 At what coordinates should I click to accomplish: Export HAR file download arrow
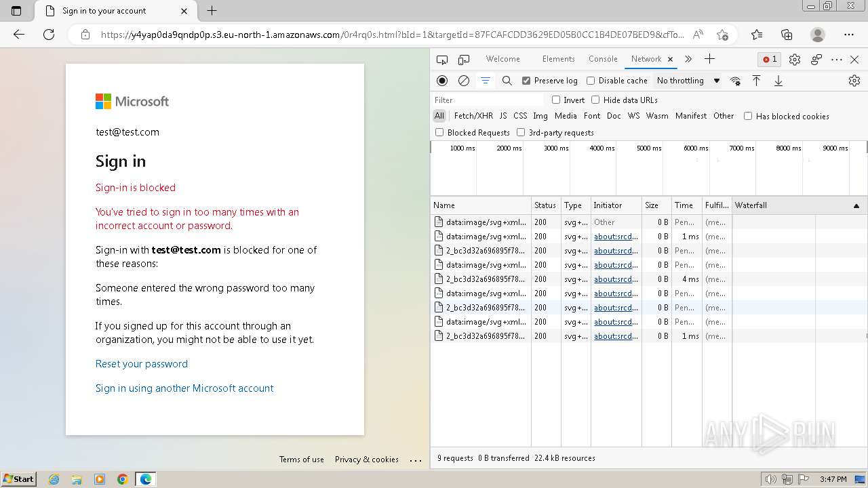pyautogui.click(x=778, y=81)
